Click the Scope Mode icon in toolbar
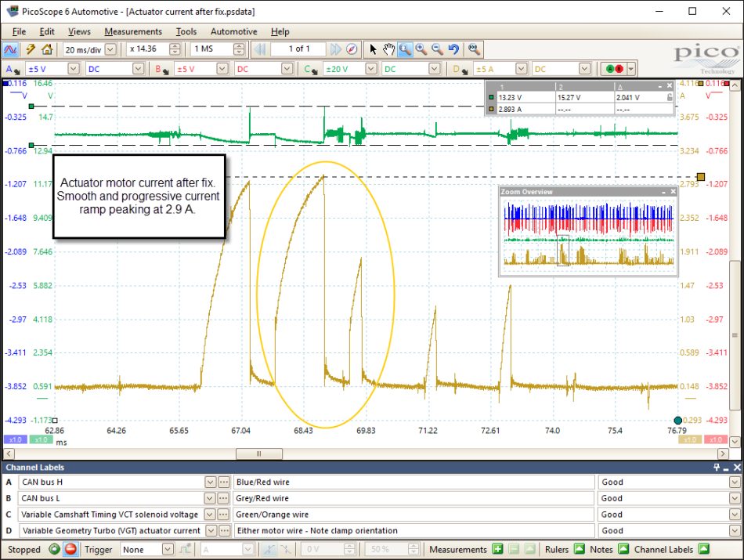Screen dimensions: 744x560 [10, 49]
